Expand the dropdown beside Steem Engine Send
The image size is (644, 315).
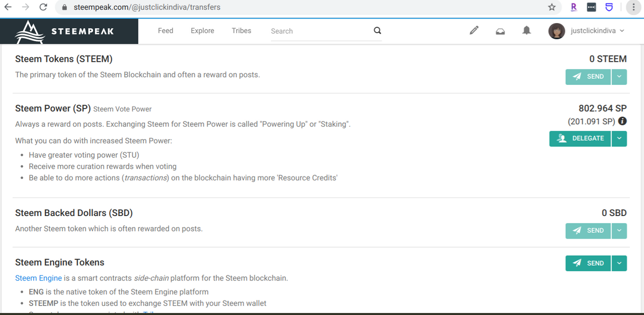point(619,263)
